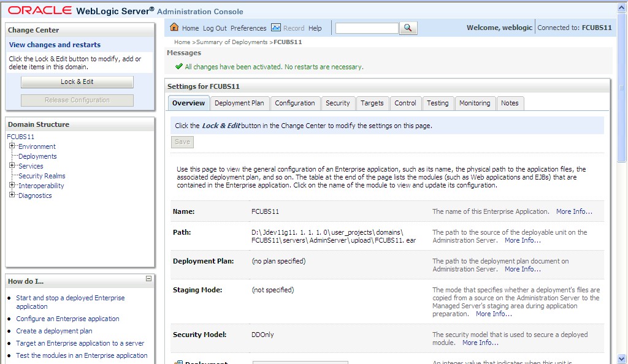Open Test the modules help link
Screen dimensions: 628x364
click(82, 355)
